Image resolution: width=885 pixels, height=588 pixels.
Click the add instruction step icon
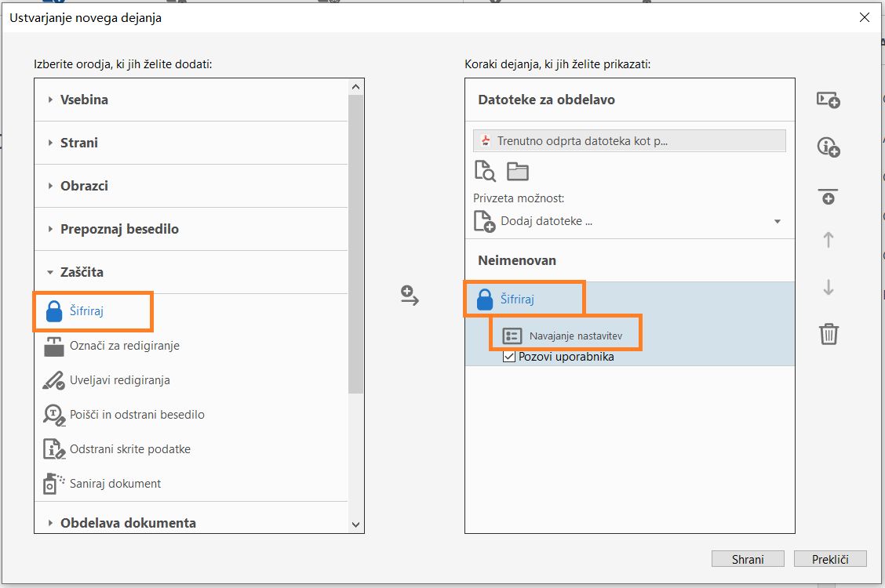829,147
